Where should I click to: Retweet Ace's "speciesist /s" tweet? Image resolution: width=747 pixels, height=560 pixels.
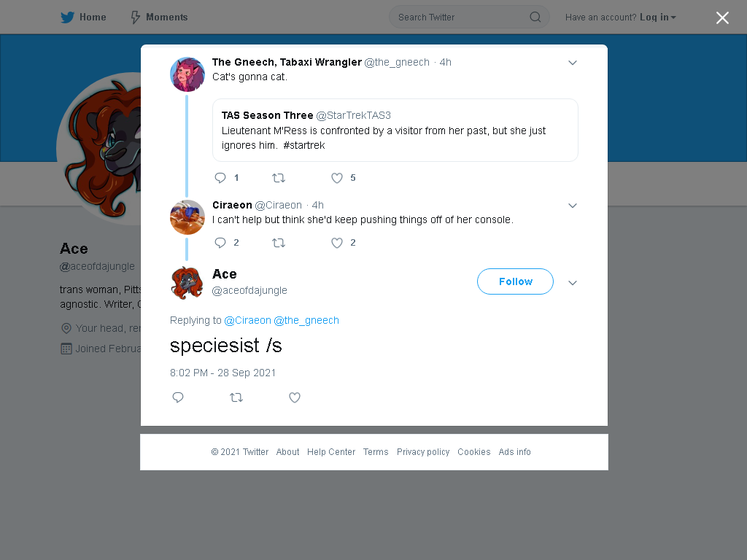[236, 397]
